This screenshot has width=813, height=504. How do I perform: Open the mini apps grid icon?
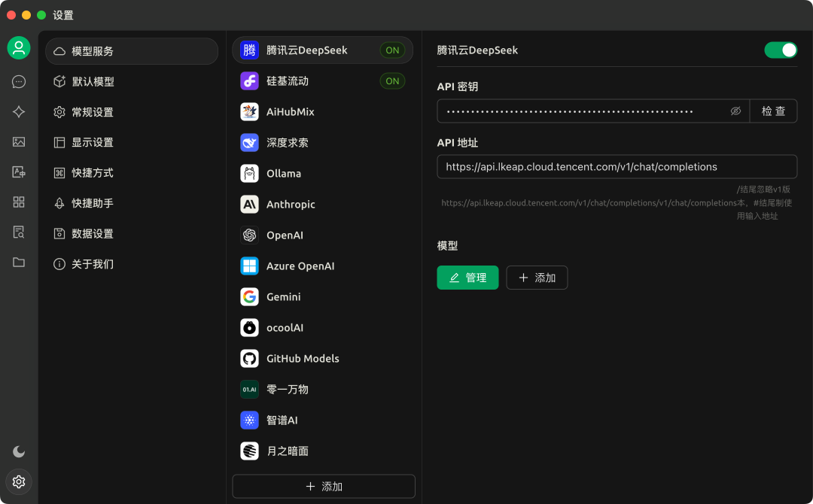[19, 202]
